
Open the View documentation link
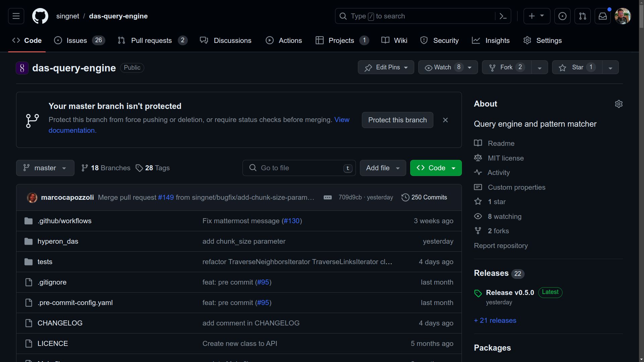tap(342, 120)
